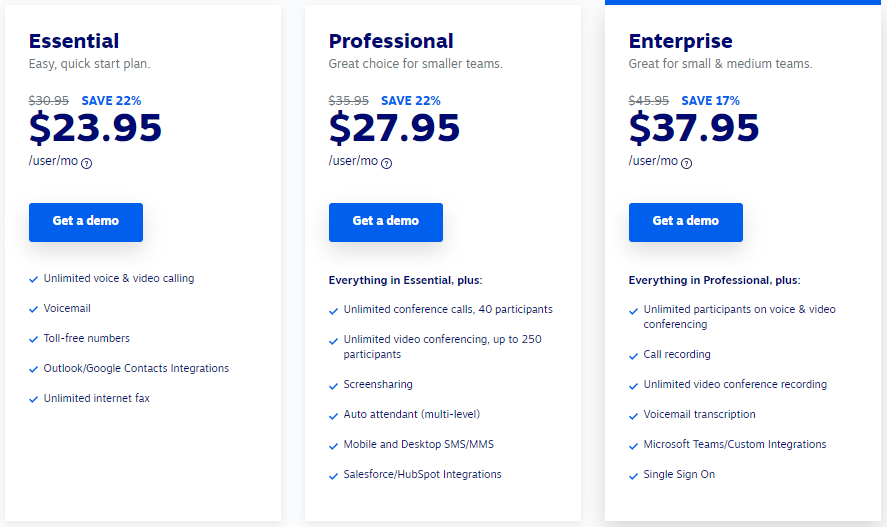This screenshot has height=527, width=887.
Task: Click the help icon beside Essential /user/mo
Action: pyautogui.click(x=87, y=163)
